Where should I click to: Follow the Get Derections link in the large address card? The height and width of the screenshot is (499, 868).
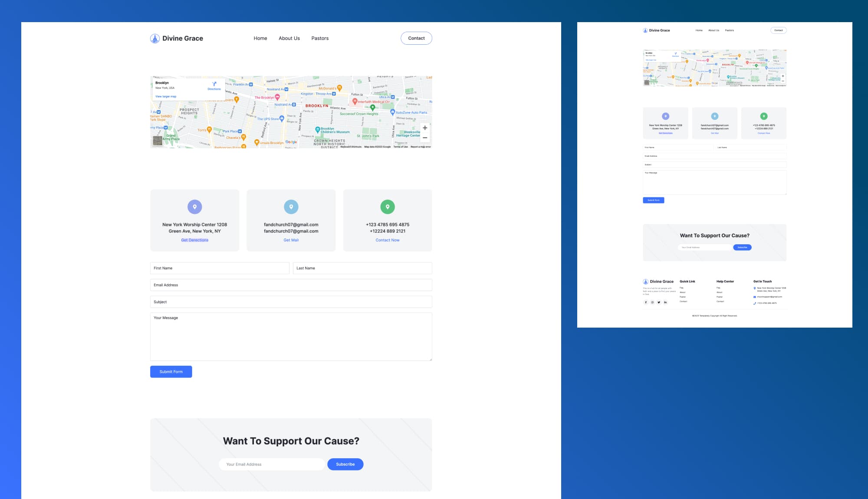tap(195, 240)
